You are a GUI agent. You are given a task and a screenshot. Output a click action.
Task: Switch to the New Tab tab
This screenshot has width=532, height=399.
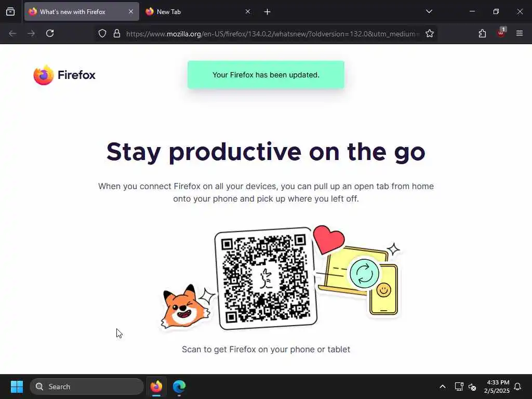199,11
